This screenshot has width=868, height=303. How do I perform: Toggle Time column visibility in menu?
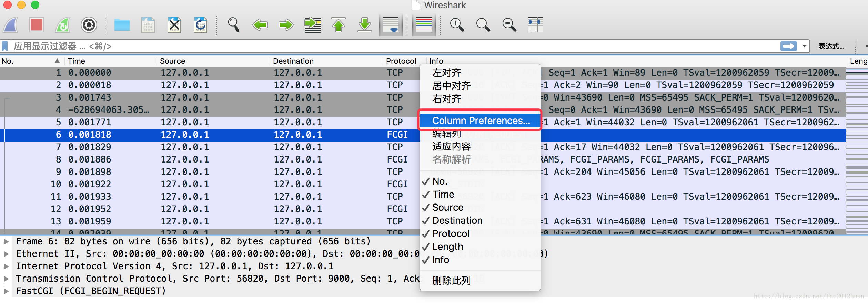(480, 194)
